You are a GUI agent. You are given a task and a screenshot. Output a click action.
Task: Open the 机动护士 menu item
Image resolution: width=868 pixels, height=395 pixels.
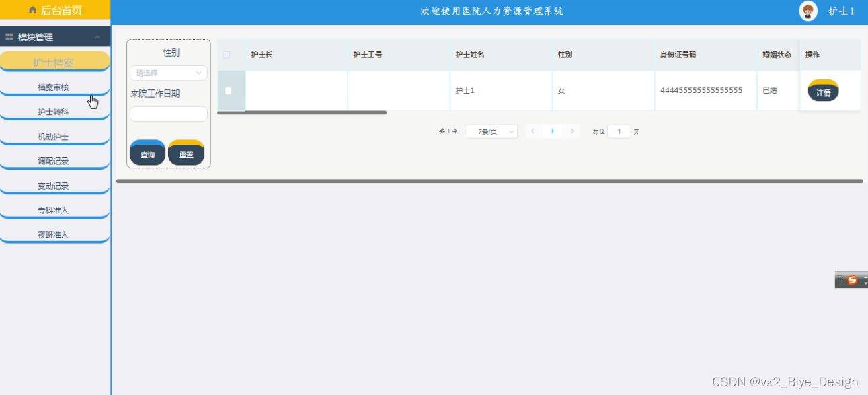[x=54, y=137]
